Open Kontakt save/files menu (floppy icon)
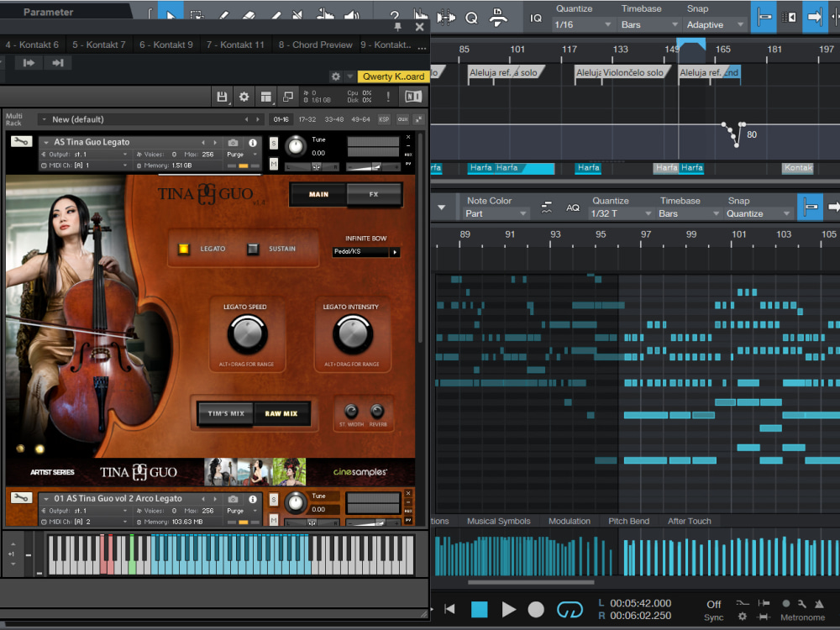Viewport: 840px width, 630px height. click(222, 97)
